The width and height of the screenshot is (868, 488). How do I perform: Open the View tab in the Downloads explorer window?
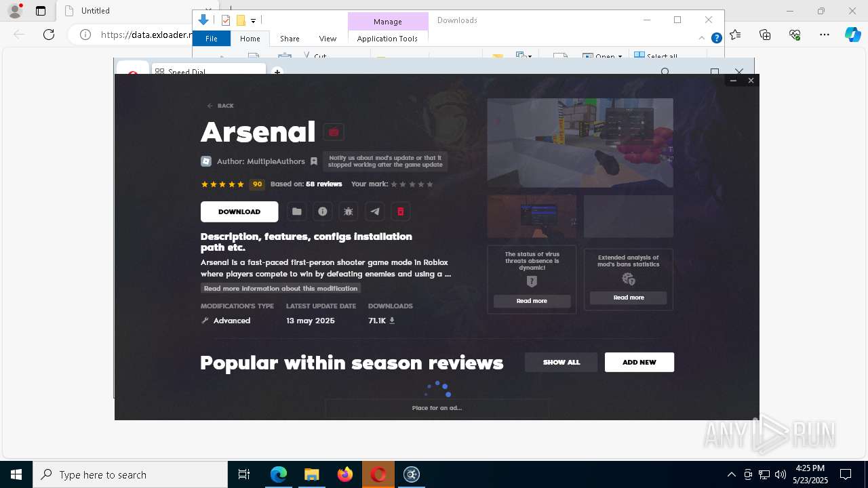[x=328, y=39]
